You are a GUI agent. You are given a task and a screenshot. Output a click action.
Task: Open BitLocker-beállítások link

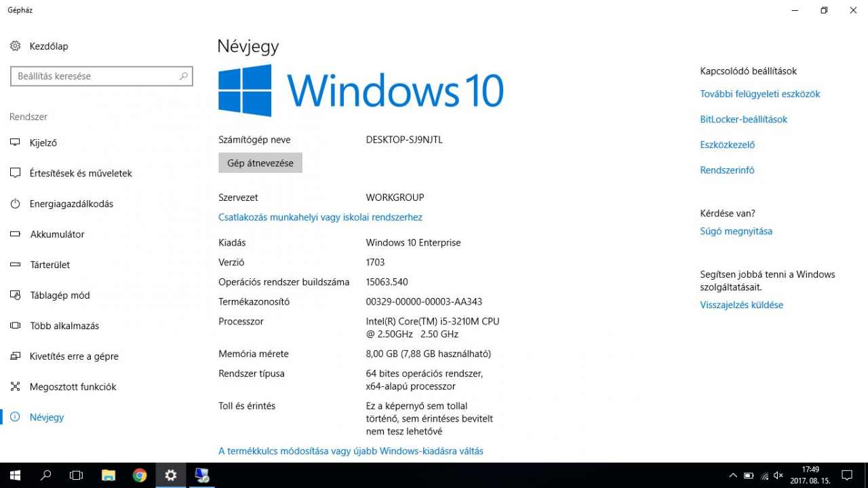click(744, 119)
